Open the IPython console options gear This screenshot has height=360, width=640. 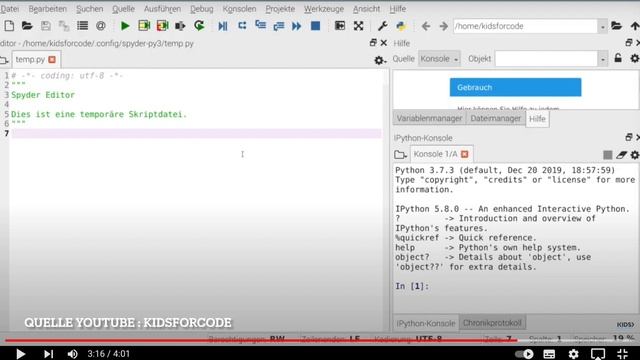coord(635,155)
